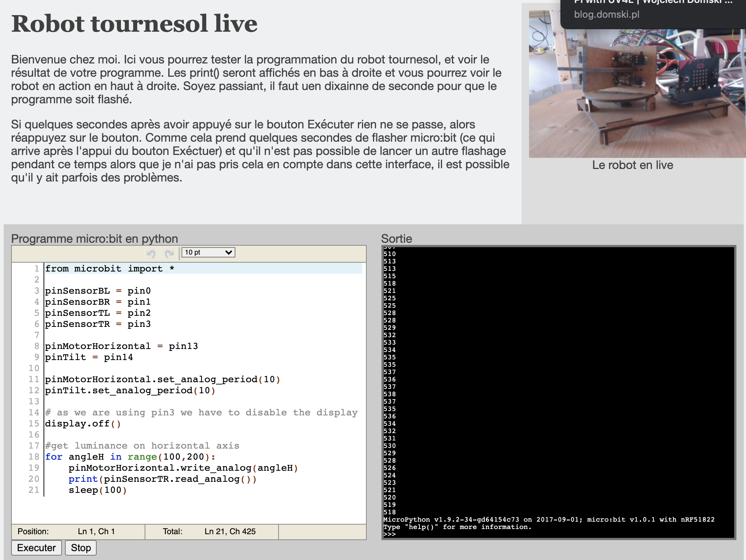Click the 'Ln 1, Ch 1' position status
Image resolution: width=746 pixels, height=560 pixels.
96,531
